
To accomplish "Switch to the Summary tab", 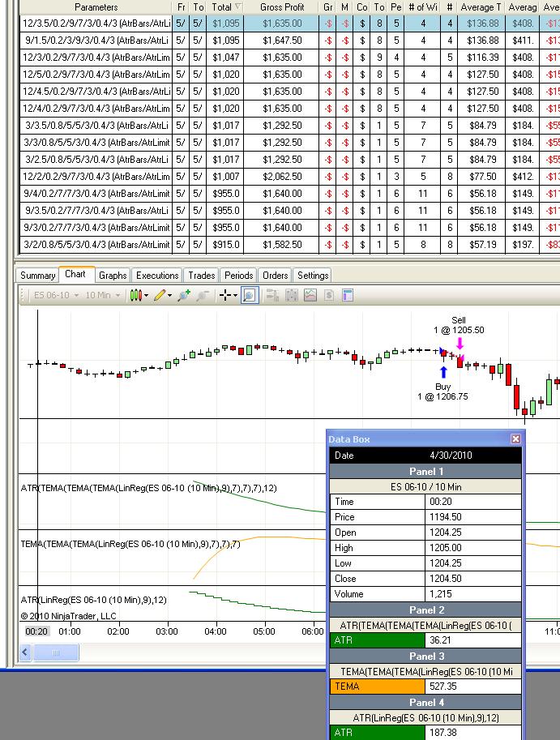I will 38,276.
